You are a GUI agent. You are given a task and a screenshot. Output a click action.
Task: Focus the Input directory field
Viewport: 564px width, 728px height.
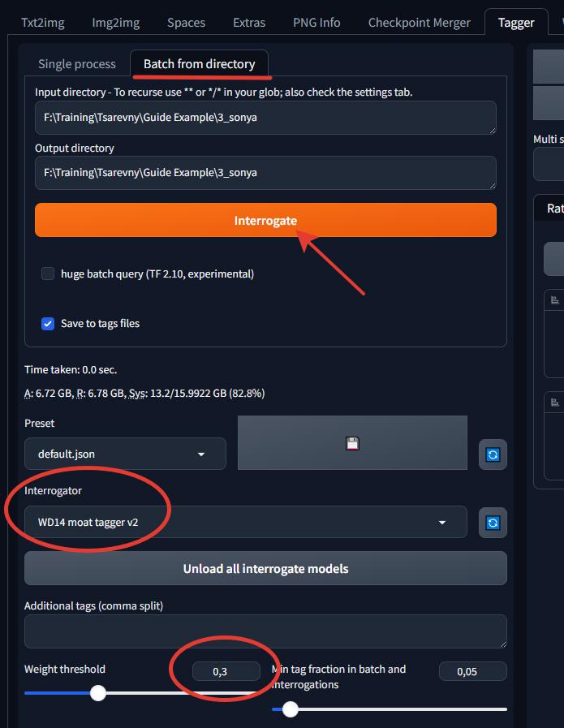265,118
